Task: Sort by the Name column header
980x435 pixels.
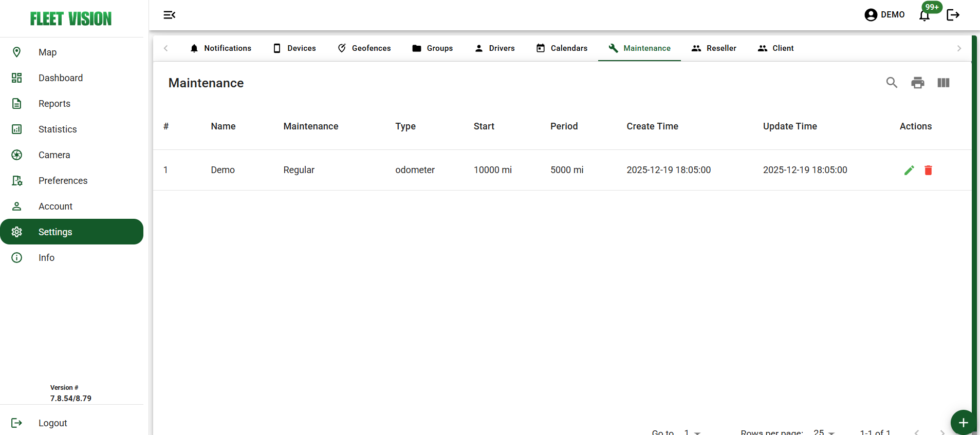Action: click(x=223, y=126)
